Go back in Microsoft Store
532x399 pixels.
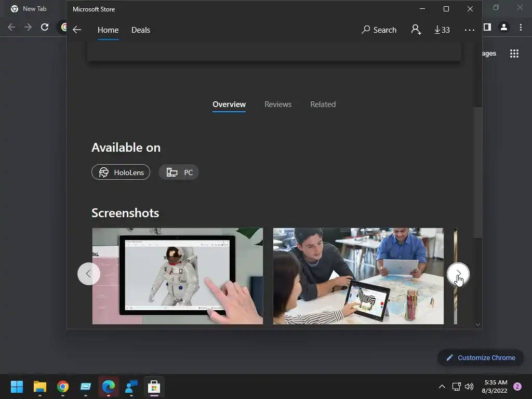(77, 30)
